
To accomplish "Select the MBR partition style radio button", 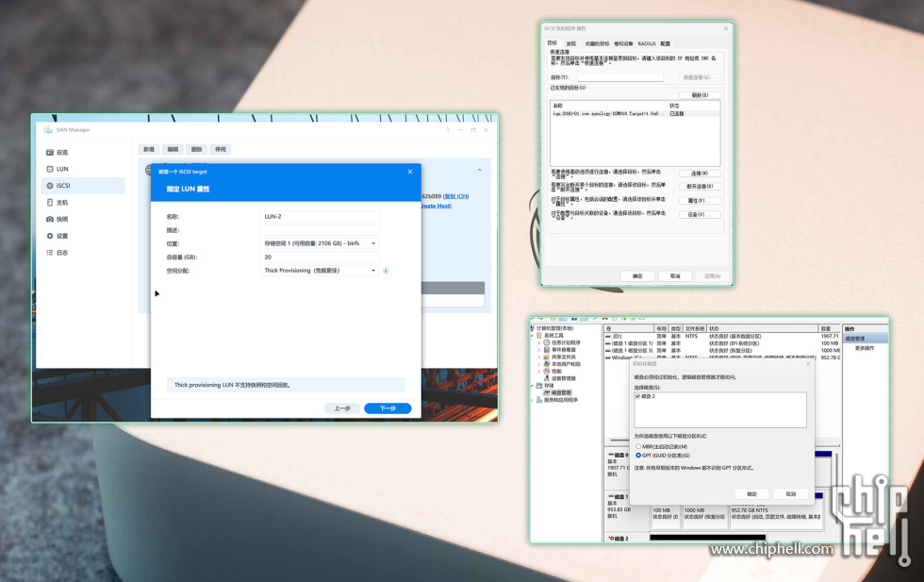I will tap(638, 446).
